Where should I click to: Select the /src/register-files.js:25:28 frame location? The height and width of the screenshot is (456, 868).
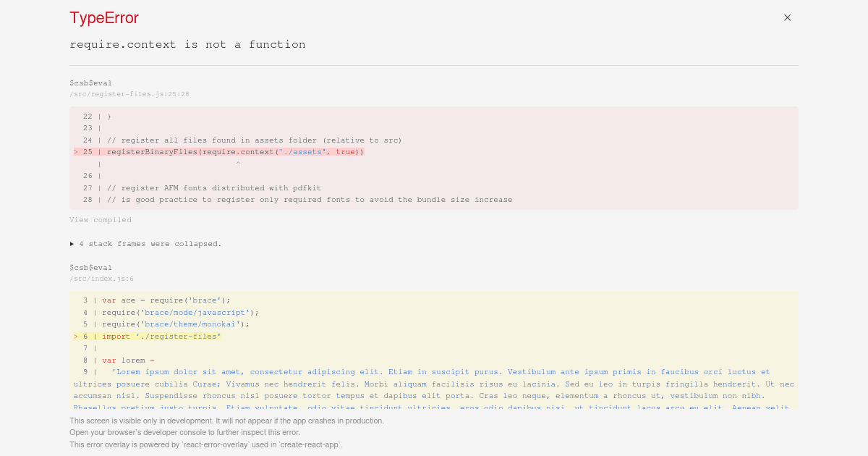[129, 93]
